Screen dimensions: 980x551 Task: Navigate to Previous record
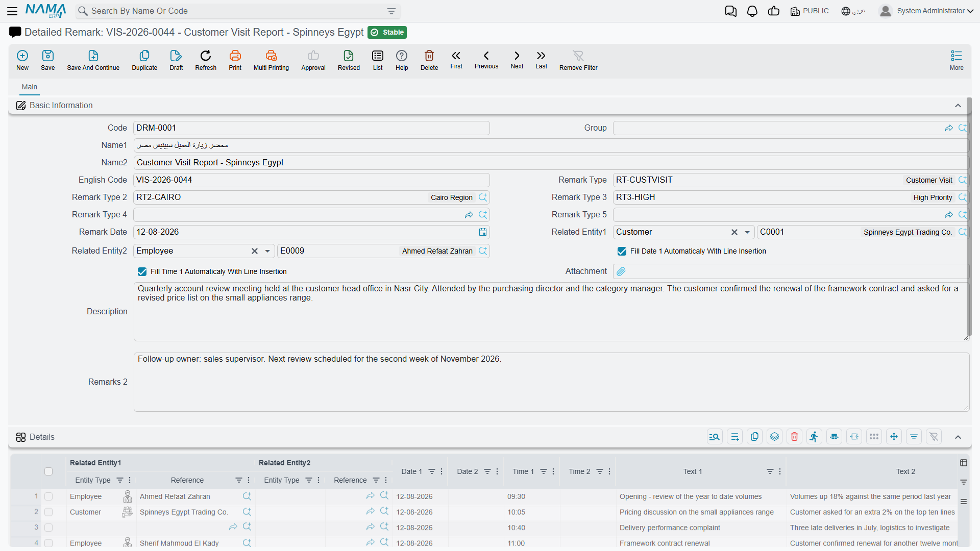tap(486, 60)
